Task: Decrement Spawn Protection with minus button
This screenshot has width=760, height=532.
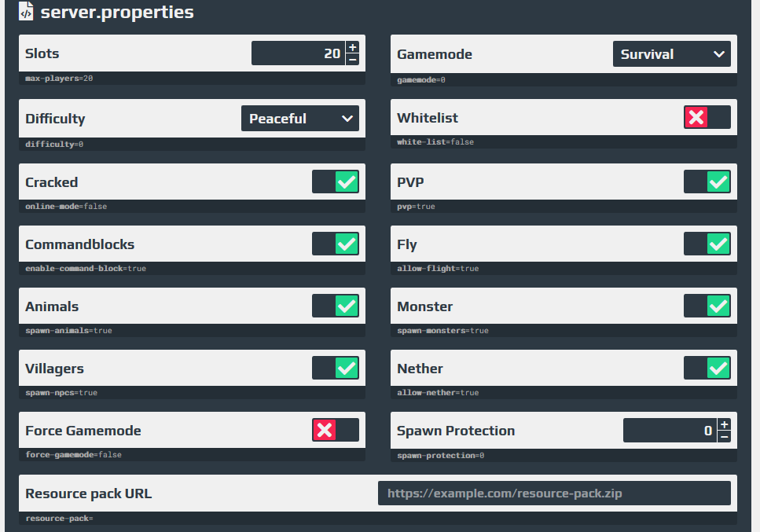Action: click(725, 437)
